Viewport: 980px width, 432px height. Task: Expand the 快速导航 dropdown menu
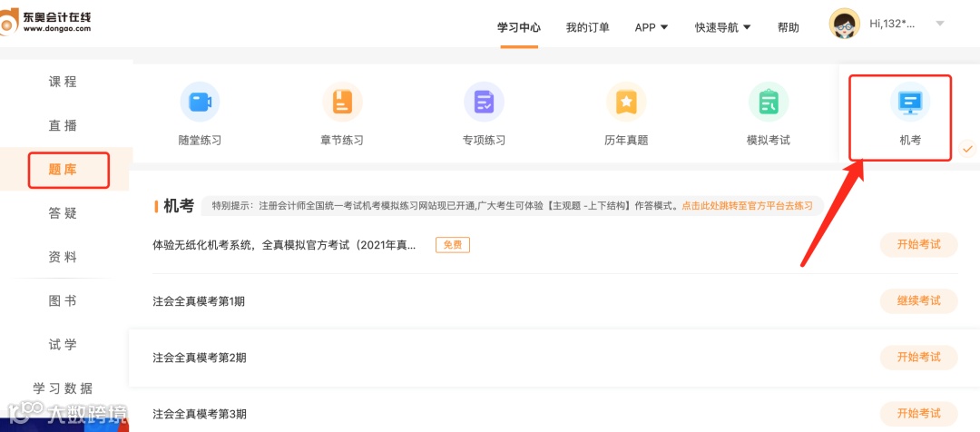coord(722,27)
